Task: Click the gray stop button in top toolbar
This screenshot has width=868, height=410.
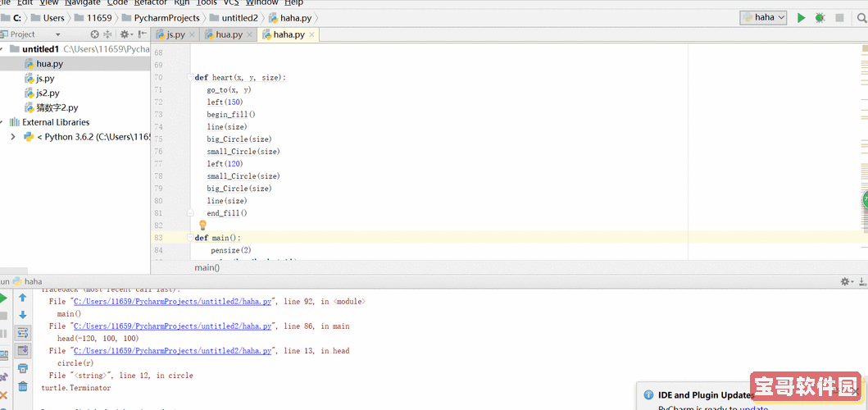Action: click(840, 18)
